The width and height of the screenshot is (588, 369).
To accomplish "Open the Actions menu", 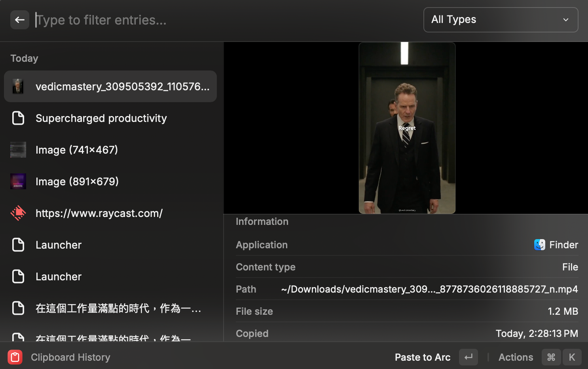I will (x=516, y=357).
